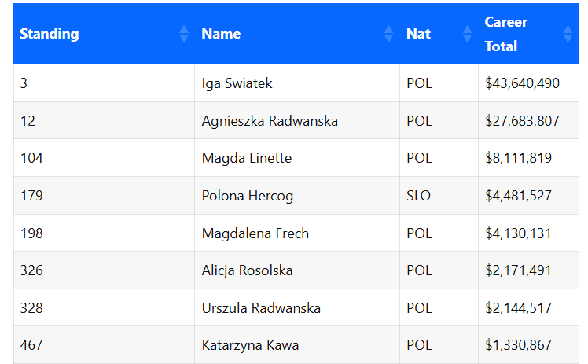Select the SLO nationality cell
This screenshot has height=364, width=588.
pyautogui.click(x=419, y=196)
